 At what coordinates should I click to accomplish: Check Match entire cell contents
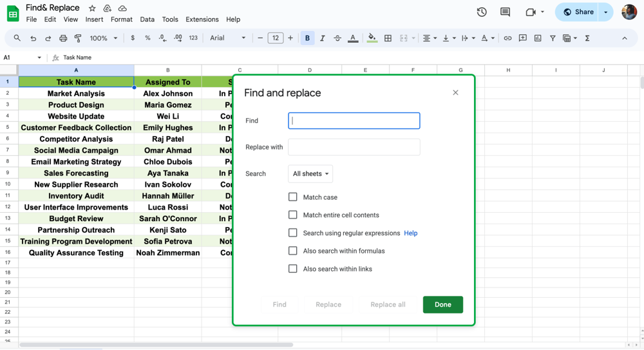(x=293, y=215)
